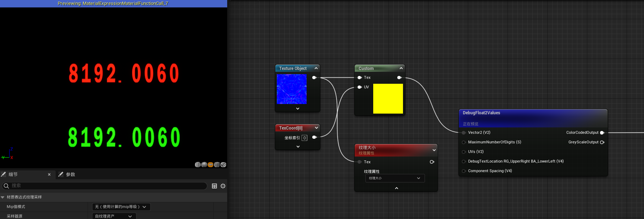Image resolution: width=644 pixels, height=219 pixels.
Task: Click the GreyScaleOutput output pin
Action: tap(602, 142)
